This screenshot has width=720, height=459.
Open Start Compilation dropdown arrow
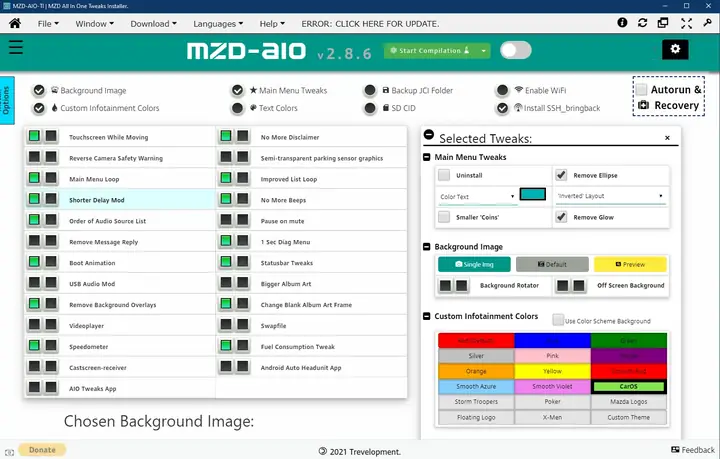483,50
